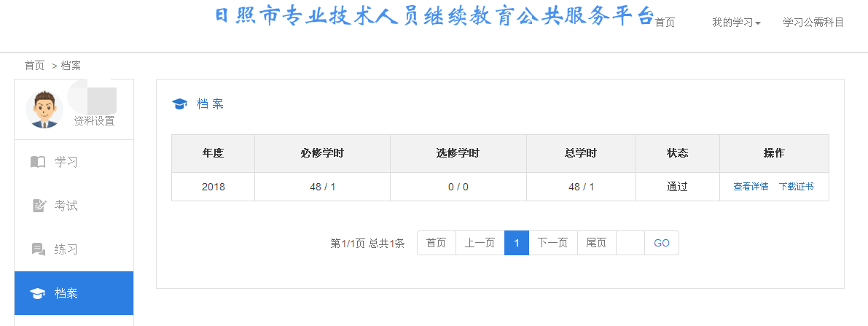Download certificate via 下载证书 link
Image resolution: width=868 pixels, height=326 pixels.
point(796,187)
